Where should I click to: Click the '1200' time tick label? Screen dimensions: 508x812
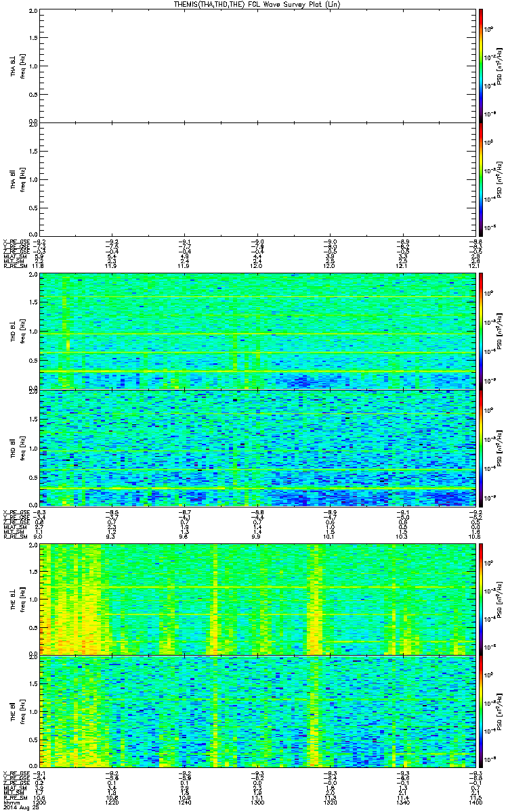(39, 801)
